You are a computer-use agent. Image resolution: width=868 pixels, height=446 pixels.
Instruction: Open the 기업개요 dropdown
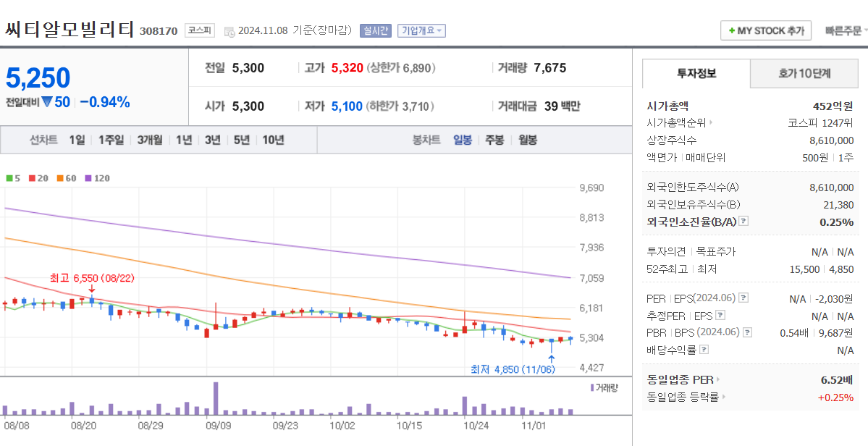422,30
